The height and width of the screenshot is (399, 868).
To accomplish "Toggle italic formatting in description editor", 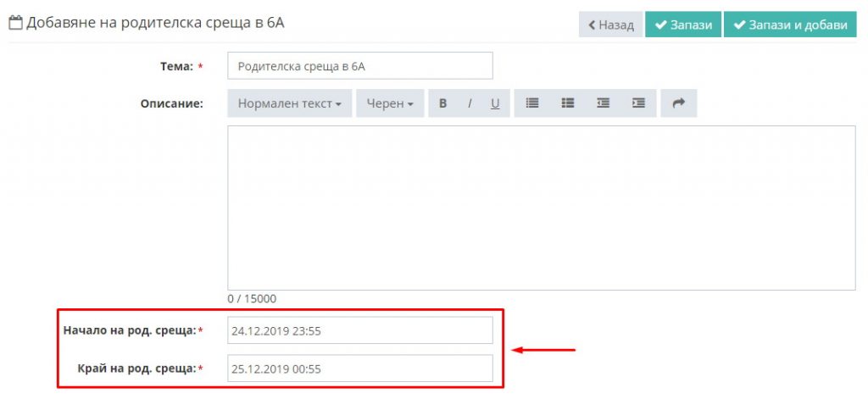I will coord(470,103).
